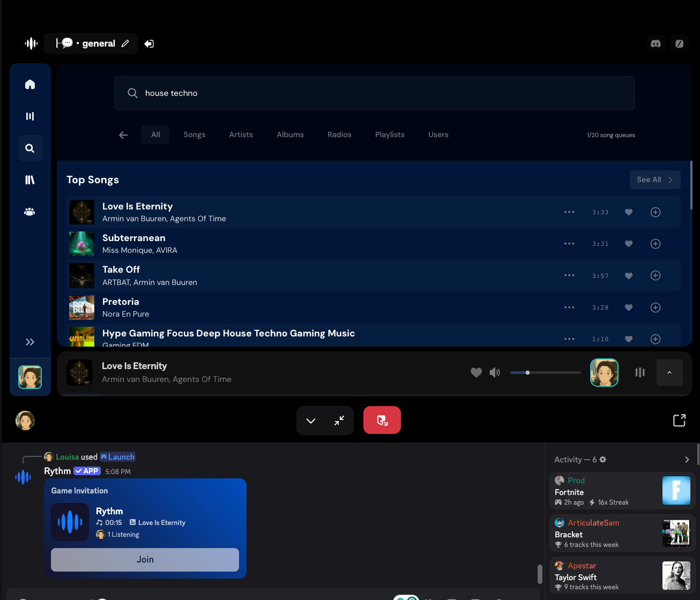Click the Launch command link
The width and height of the screenshot is (700, 600).
tap(117, 457)
